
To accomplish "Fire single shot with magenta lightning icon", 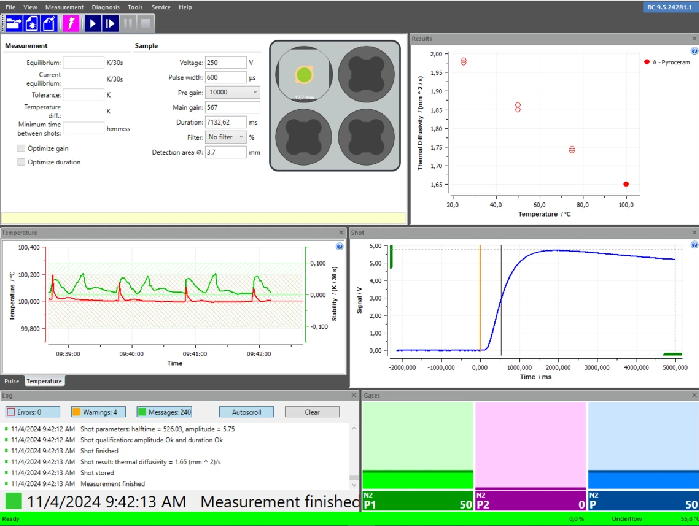I will 71,23.
